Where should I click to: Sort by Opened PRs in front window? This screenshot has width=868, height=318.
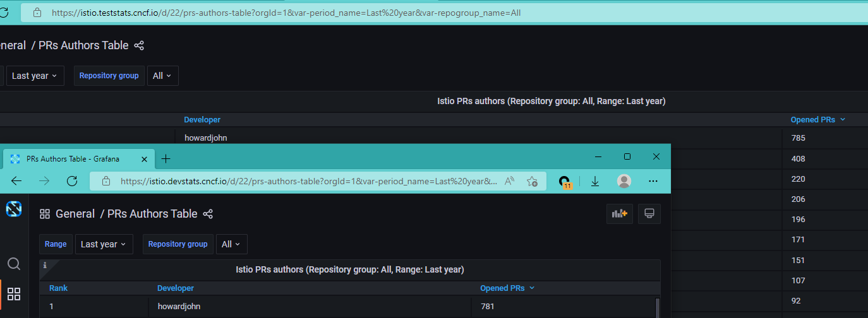coord(507,288)
